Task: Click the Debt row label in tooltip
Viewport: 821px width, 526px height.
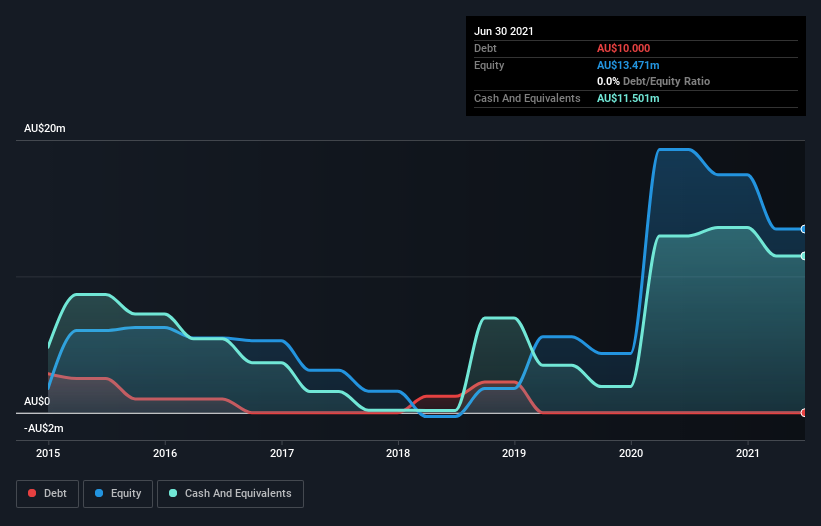Action: tap(485, 48)
